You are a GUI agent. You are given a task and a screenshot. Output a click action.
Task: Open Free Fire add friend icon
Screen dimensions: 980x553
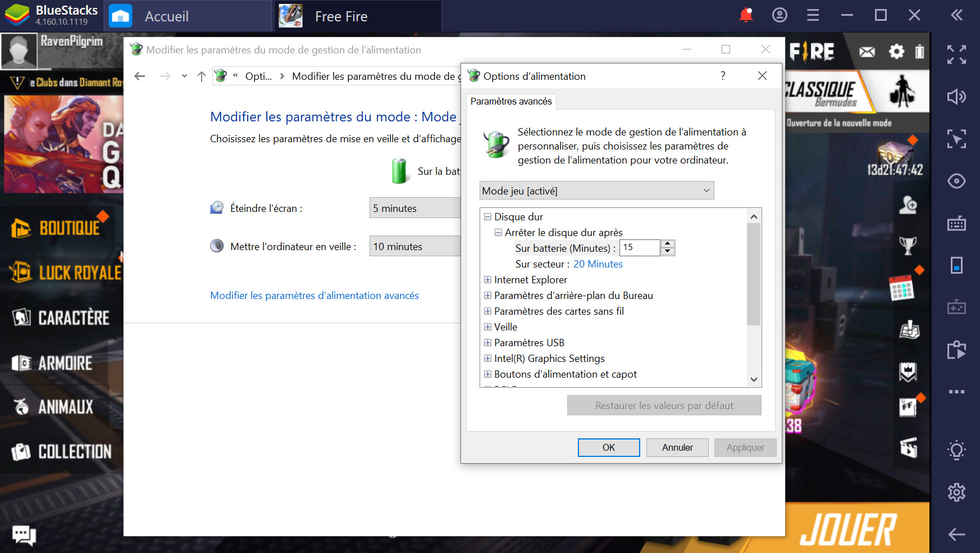(x=908, y=205)
